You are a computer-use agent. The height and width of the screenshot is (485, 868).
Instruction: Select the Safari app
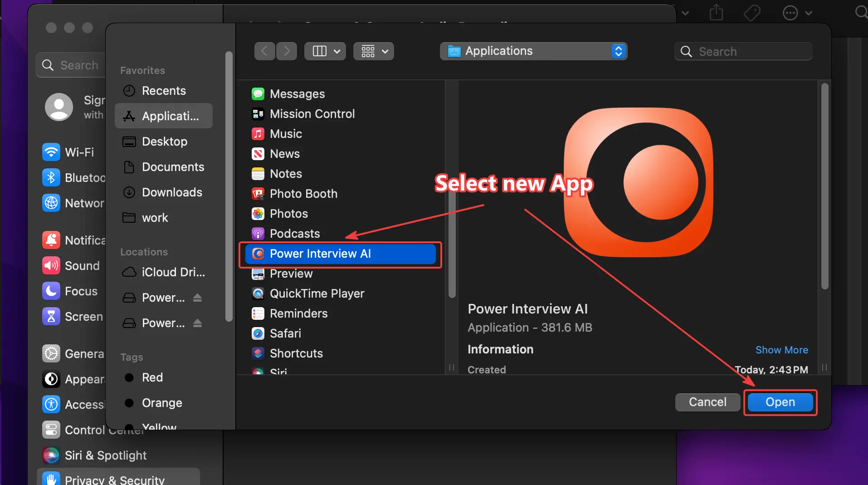[x=340, y=333]
